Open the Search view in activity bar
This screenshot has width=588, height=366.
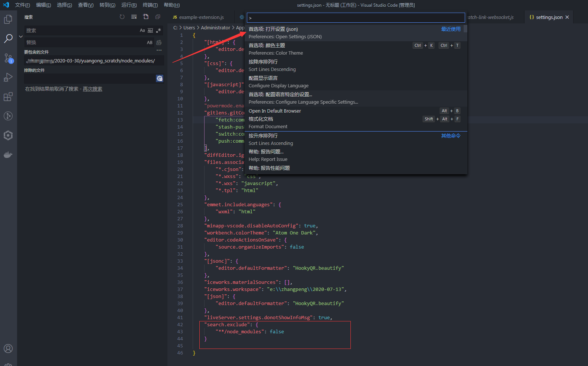point(8,38)
